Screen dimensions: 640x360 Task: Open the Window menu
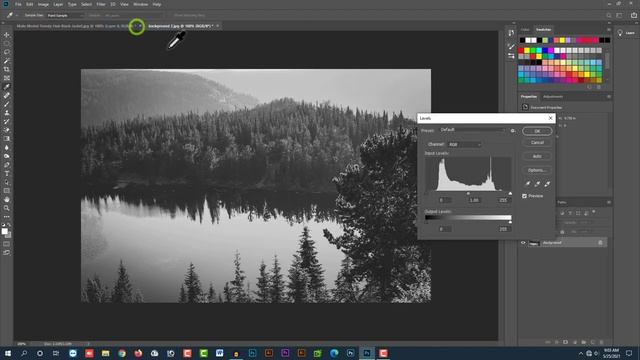click(140, 4)
